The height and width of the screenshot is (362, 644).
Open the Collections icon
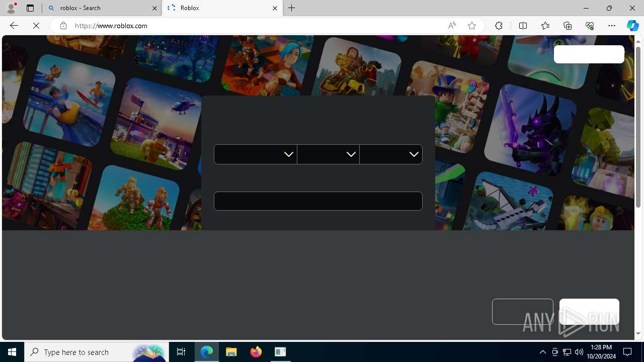click(x=568, y=26)
